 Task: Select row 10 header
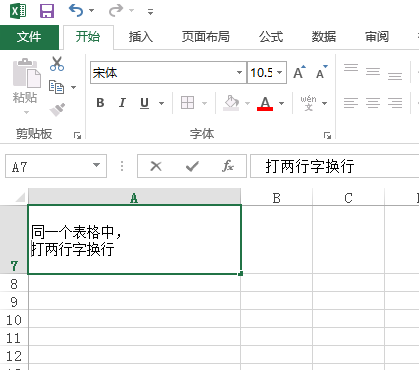(14, 320)
